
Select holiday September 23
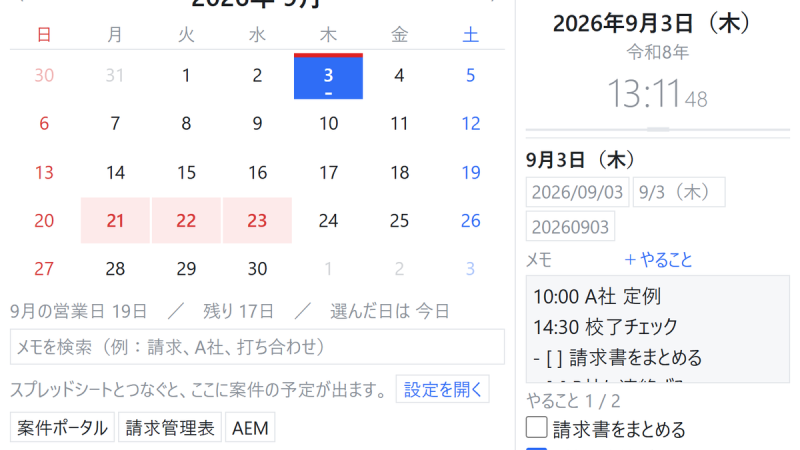(257, 220)
